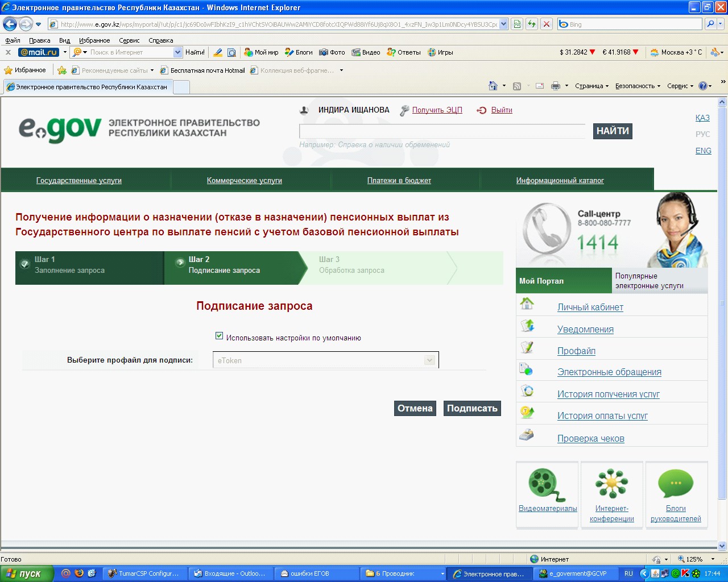The width and height of the screenshot is (728, 582).
Task: Click the Отмена button
Action: [x=415, y=408]
